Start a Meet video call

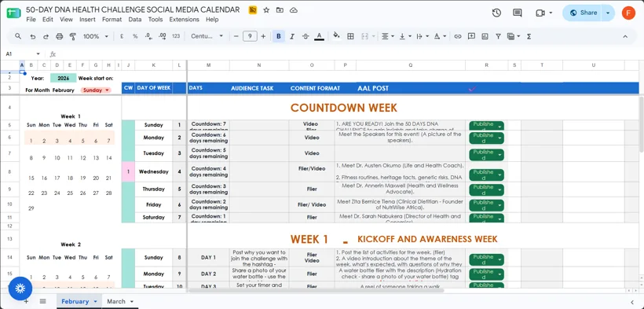click(540, 13)
